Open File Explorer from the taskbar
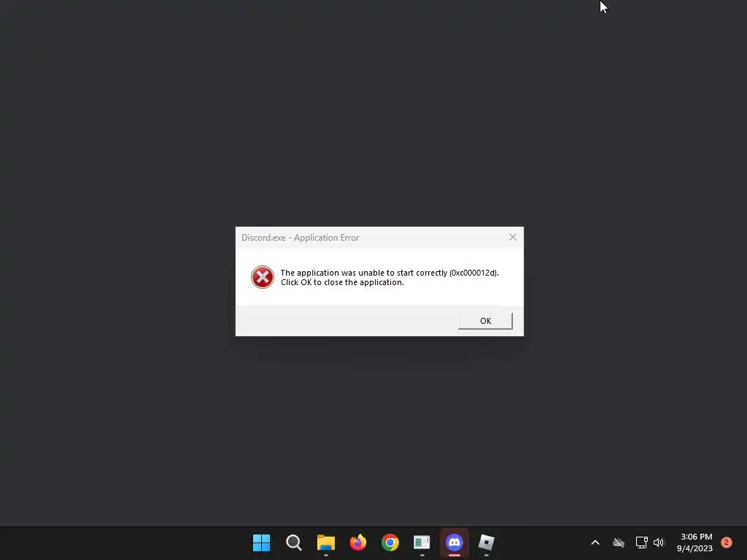 click(326, 542)
